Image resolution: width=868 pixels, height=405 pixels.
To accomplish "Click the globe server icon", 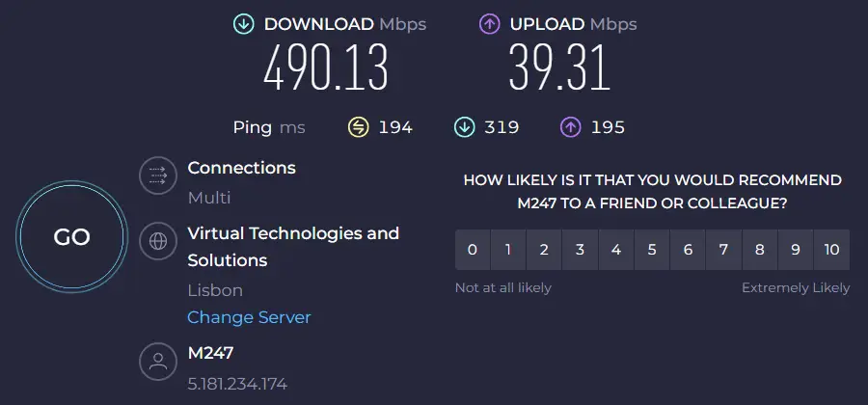I will pos(158,241).
